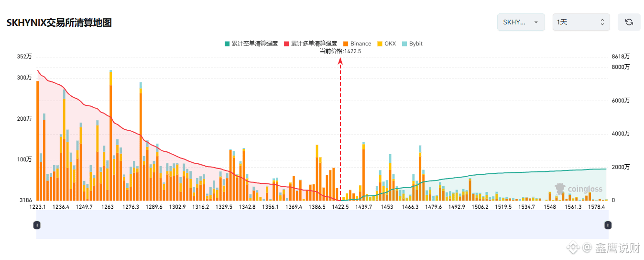644x260 pixels.
Task: Click the green 累计空单清算强度 legend swatch
Action: tap(227, 44)
